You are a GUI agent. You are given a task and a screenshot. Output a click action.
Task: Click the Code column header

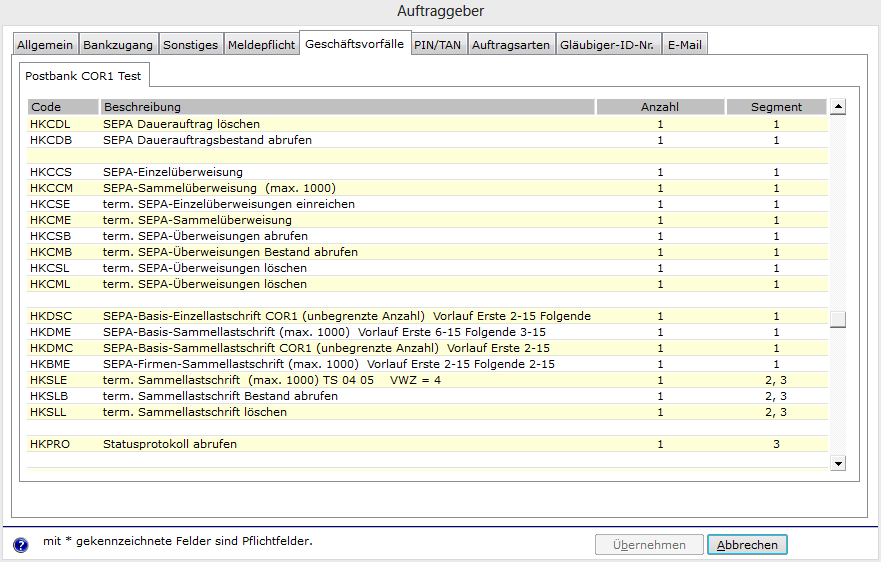(x=63, y=107)
